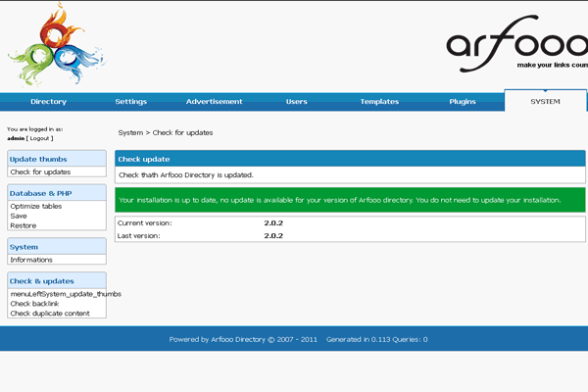Go to the Users tab
Image resolution: width=588 pixels, height=392 pixels.
coord(296,102)
